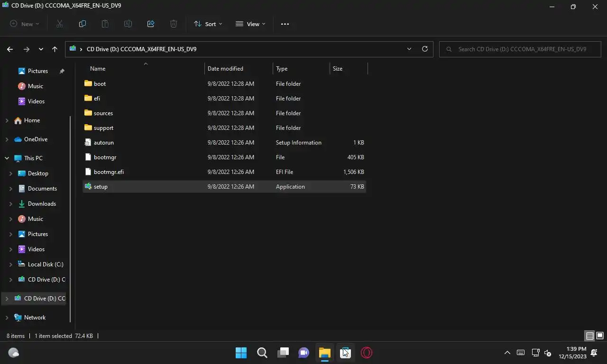Click the autorun file icon

pyautogui.click(x=88, y=142)
